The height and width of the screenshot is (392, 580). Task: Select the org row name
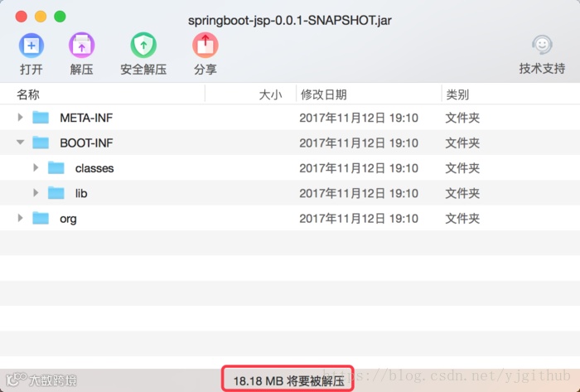pos(68,219)
